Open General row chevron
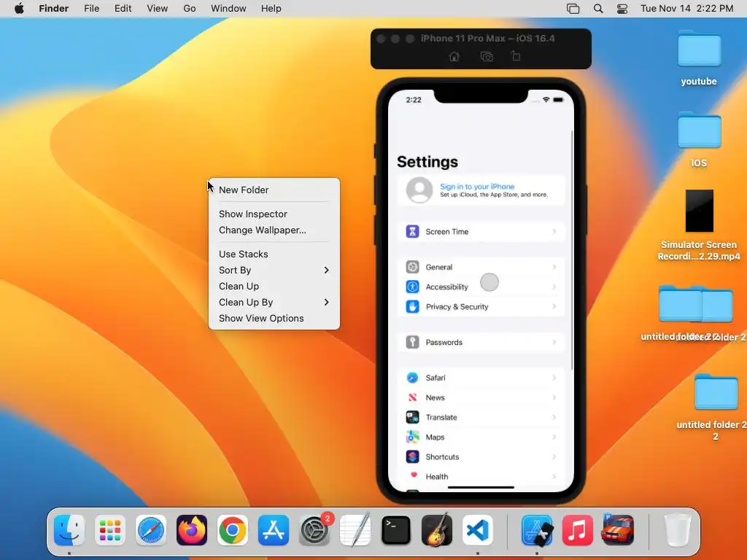The image size is (747, 560). tap(554, 267)
